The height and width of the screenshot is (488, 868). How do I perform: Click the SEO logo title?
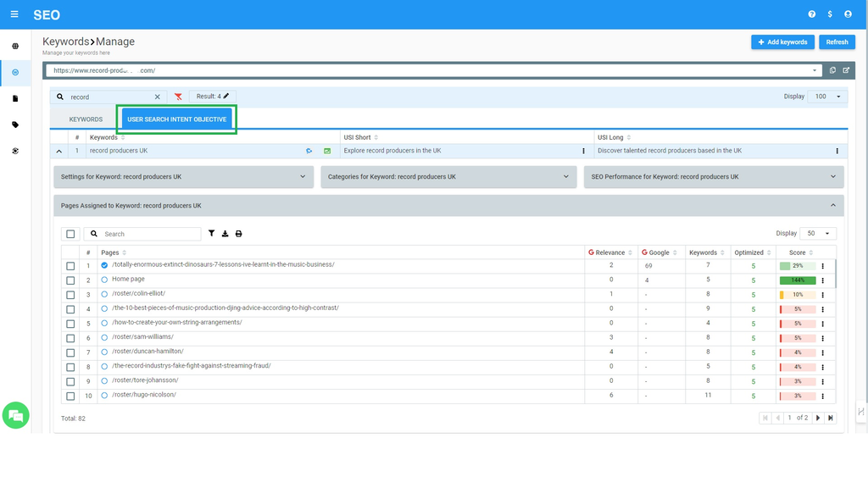[x=47, y=15]
